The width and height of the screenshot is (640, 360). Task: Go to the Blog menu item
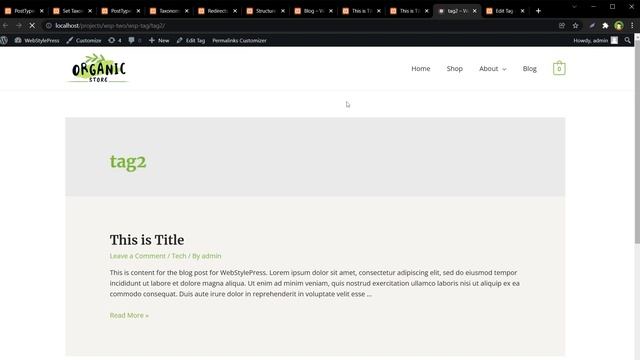click(x=529, y=69)
